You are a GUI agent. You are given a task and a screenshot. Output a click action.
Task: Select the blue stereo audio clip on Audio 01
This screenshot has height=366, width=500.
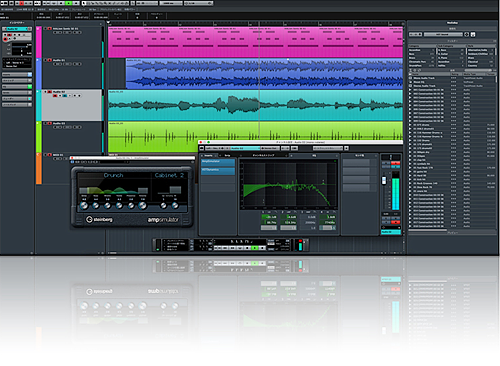pos(264,73)
